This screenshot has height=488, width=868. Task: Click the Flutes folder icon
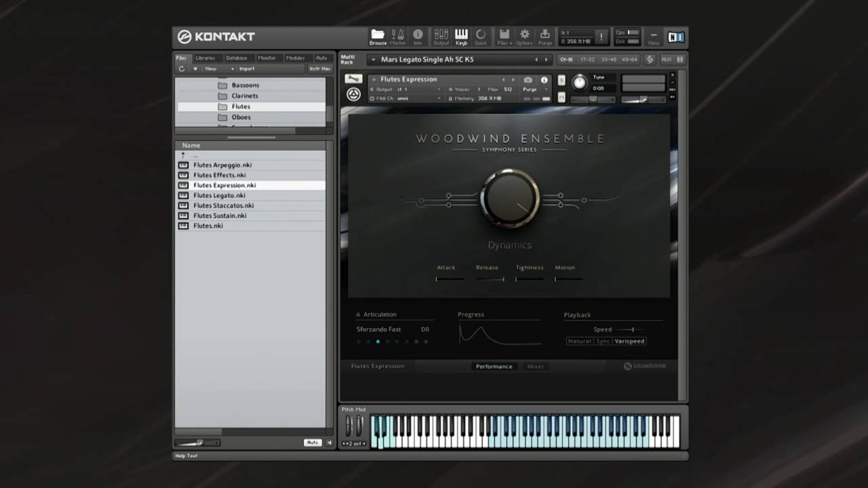(x=222, y=106)
